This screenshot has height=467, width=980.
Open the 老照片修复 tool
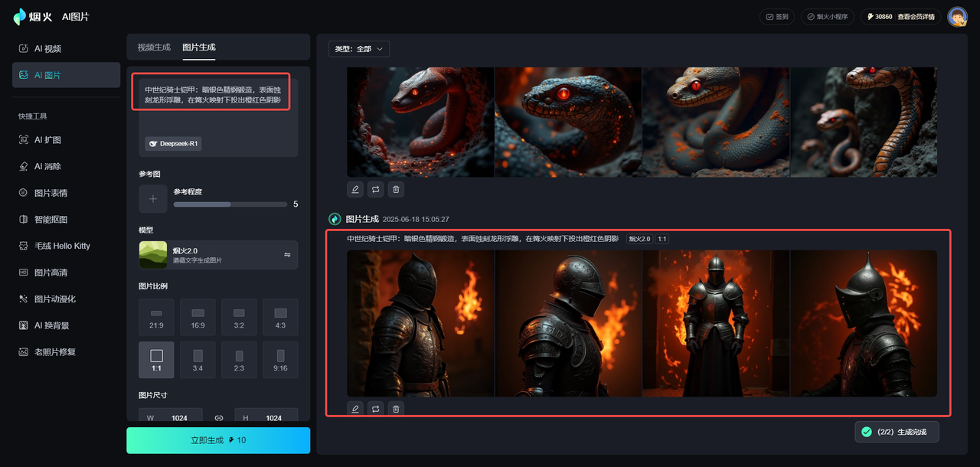[66, 352]
